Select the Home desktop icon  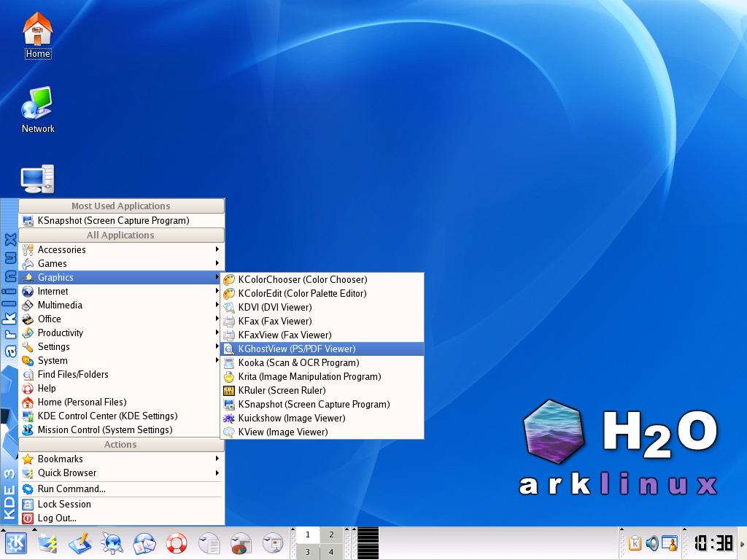pos(38,35)
